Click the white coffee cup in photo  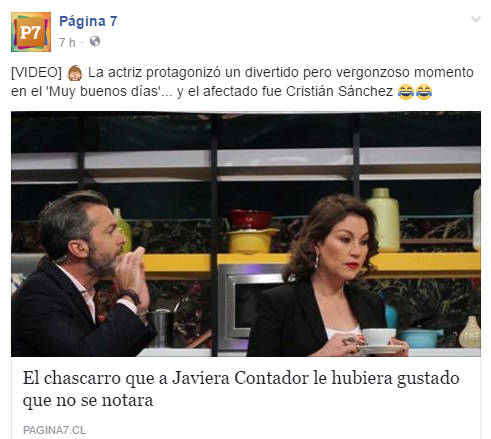click(379, 337)
